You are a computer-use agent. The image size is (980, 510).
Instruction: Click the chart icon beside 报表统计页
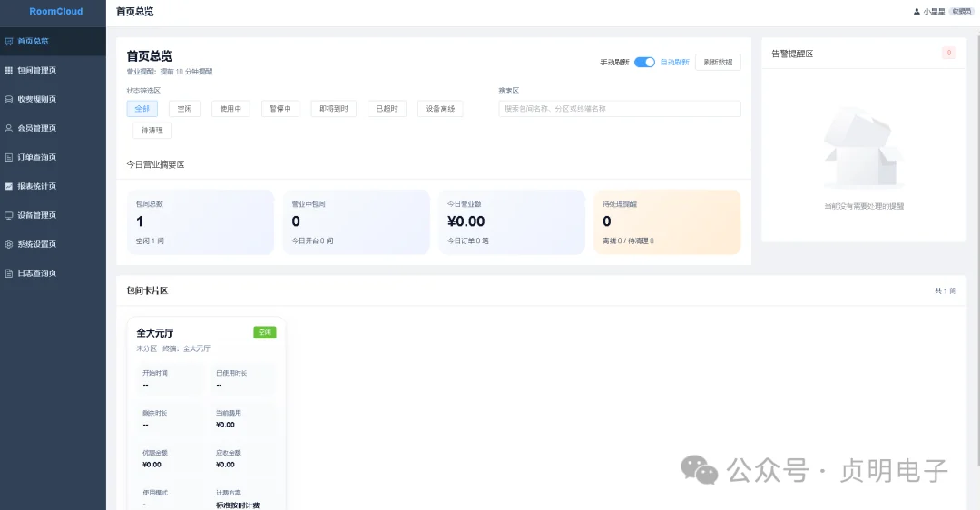tap(9, 186)
